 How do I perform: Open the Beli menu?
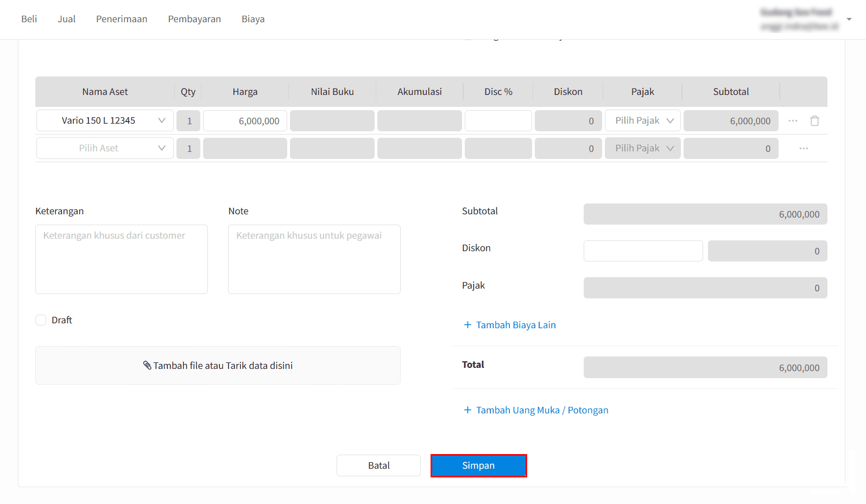(x=29, y=19)
